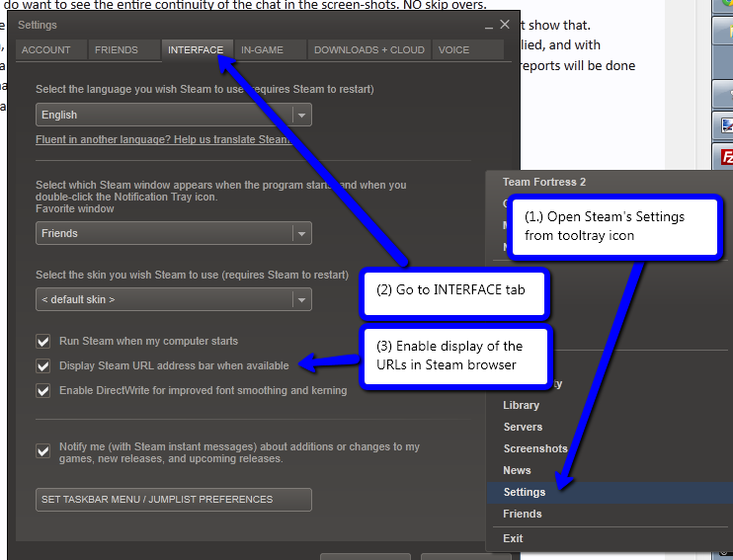Expand the default skin dropdown arrow

(x=302, y=299)
